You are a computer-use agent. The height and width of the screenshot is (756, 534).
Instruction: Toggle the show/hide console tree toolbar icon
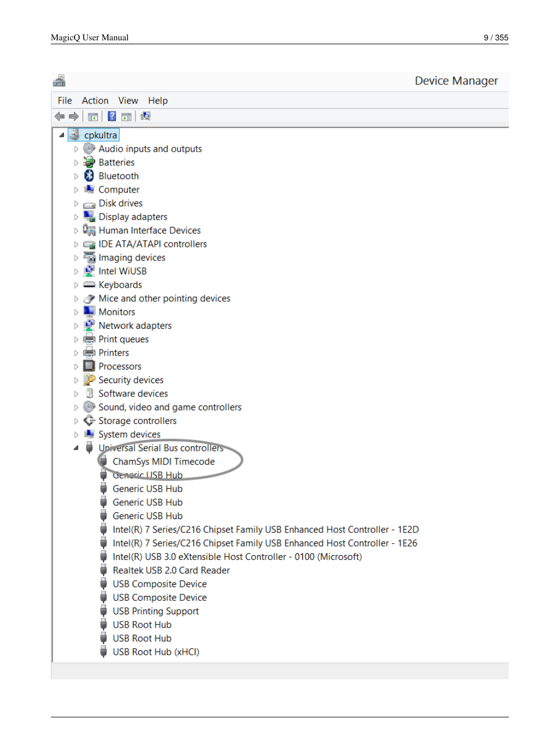tap(93, 116)
